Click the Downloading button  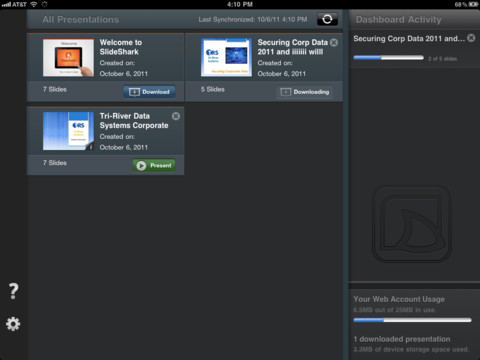tap(305, 92)
